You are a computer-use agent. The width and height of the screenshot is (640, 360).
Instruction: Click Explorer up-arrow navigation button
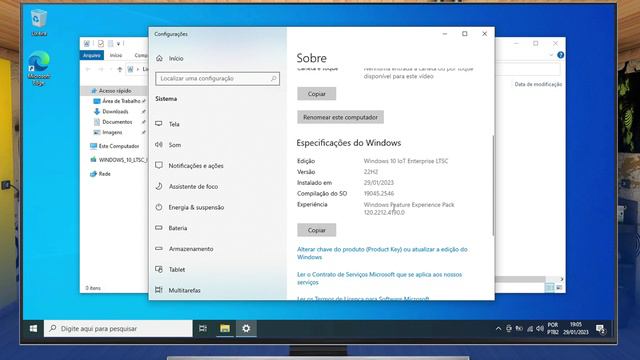(x=120, y=69)
